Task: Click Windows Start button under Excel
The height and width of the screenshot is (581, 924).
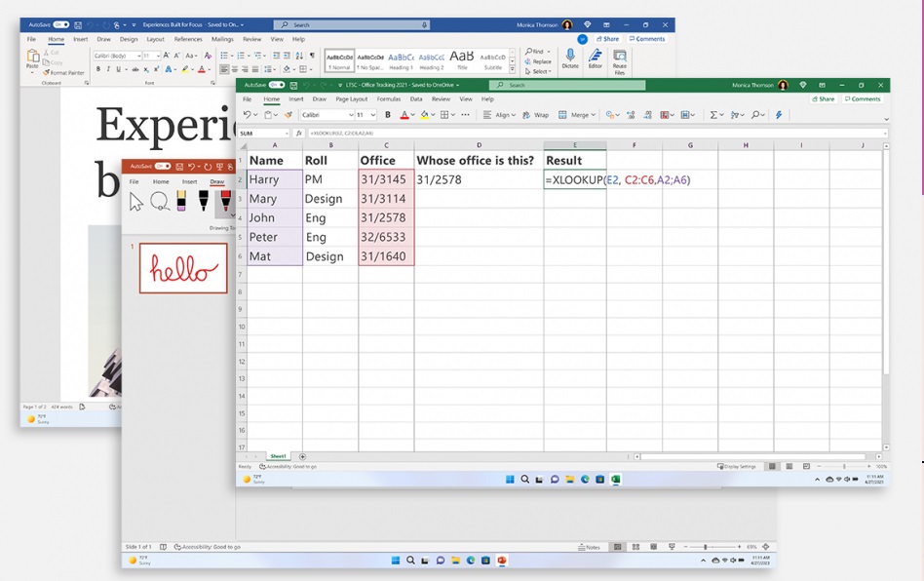Action: (510, 479)
